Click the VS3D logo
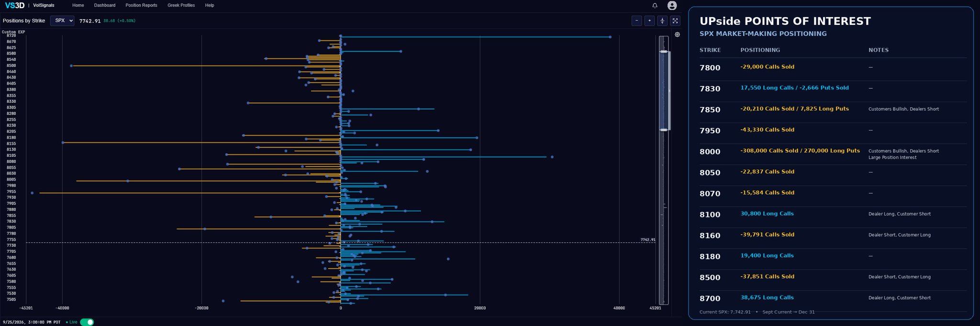Image resolution: width=980 pixels, height=326 pixels. pyautogui.click(x=14, y=5)
